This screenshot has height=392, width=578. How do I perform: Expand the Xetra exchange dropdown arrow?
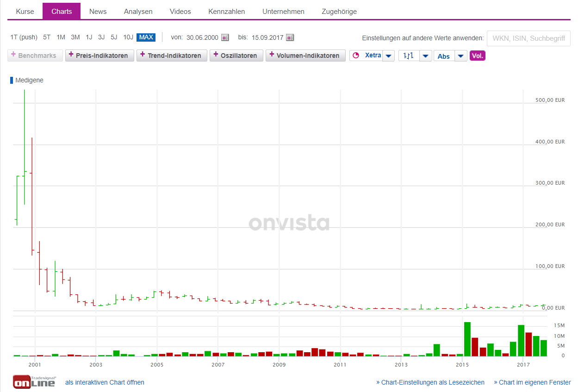(x=389, y=56)
